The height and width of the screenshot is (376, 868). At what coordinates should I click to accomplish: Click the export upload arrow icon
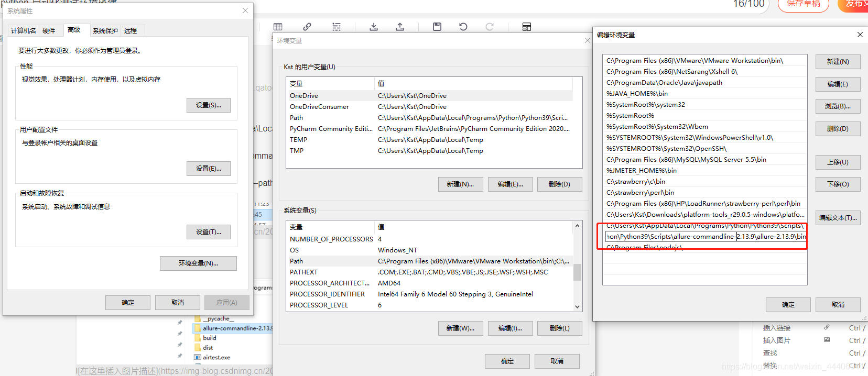pos(400,27)
